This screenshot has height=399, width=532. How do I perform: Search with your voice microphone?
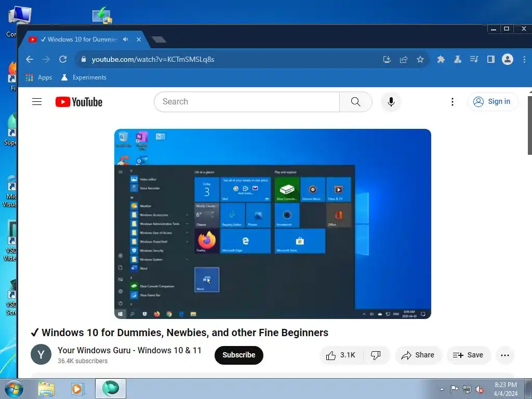pyautogui.click(x=391, y=101)
